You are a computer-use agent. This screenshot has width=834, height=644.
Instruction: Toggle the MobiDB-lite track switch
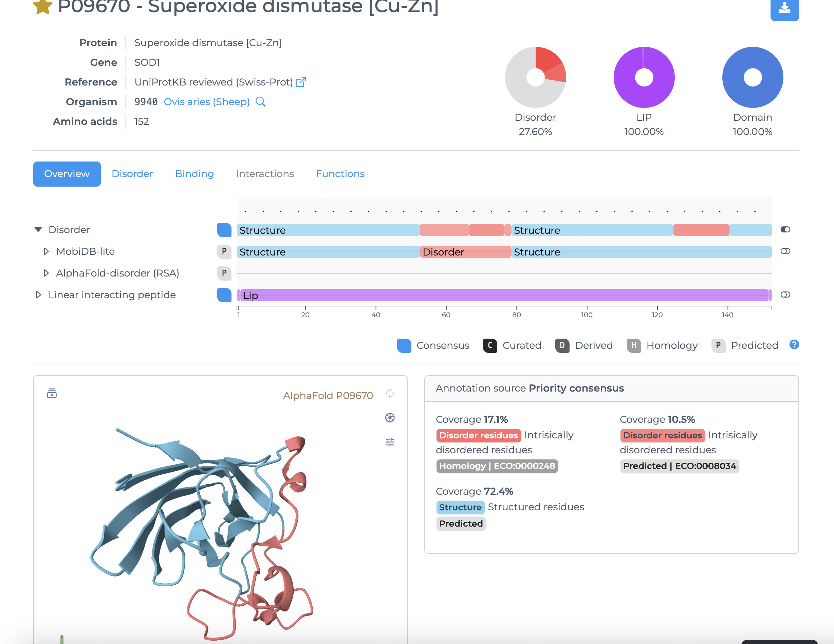[785, 251]
